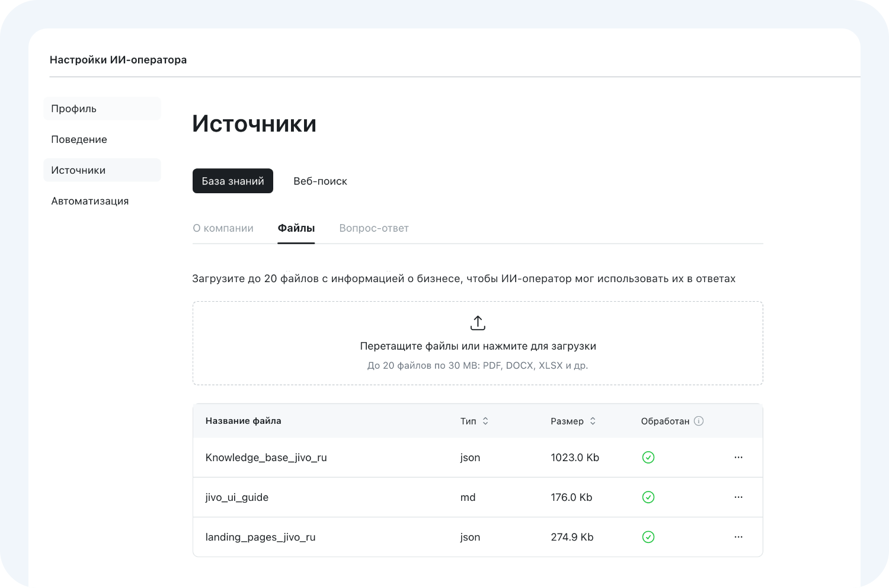Image resolution: width=889 pixels, height=588 pixels.
Task: Click the upload arrow icon in the drop zone
Action: click(x=478, y=323)
